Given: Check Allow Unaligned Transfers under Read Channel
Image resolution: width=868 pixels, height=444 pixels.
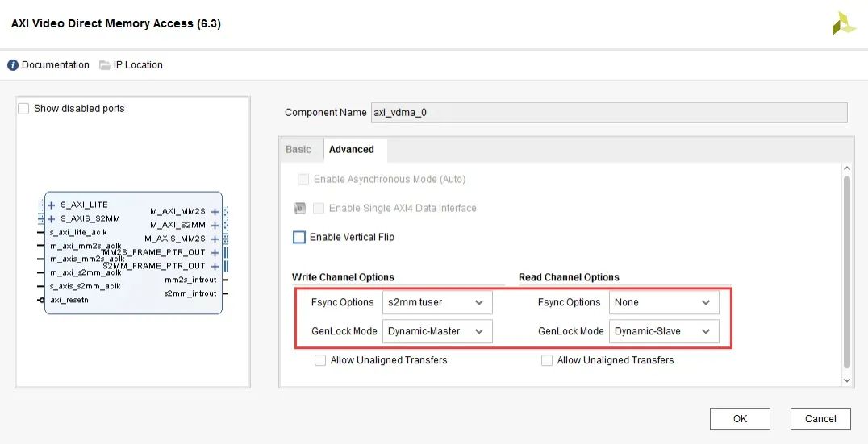Looking at the screenshot, I should pyautogui.click(x=547, y=360).
